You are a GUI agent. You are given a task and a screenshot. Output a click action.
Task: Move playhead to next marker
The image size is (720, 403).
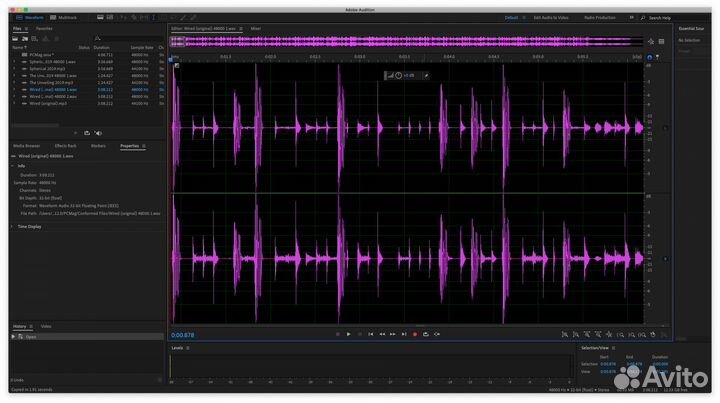(x=404, y=334)
